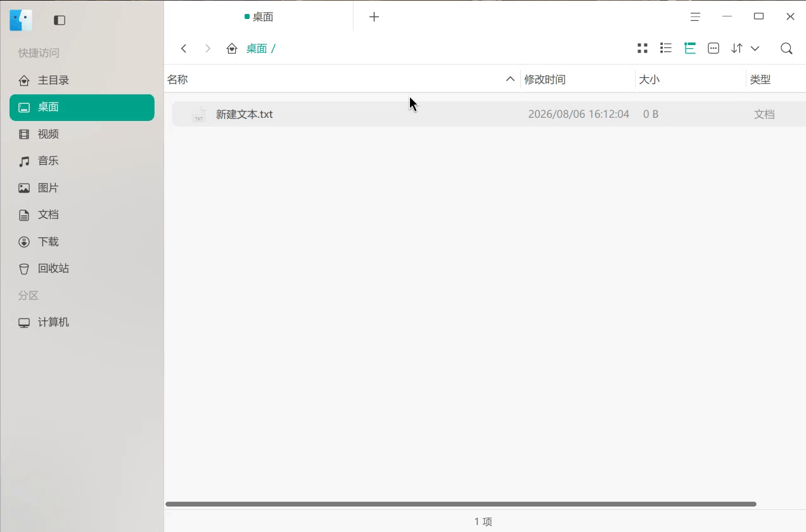The width and height of the screenshot is (806, 532).
Task: Open 图片 folder in sidebar
Action: (82, 188)
